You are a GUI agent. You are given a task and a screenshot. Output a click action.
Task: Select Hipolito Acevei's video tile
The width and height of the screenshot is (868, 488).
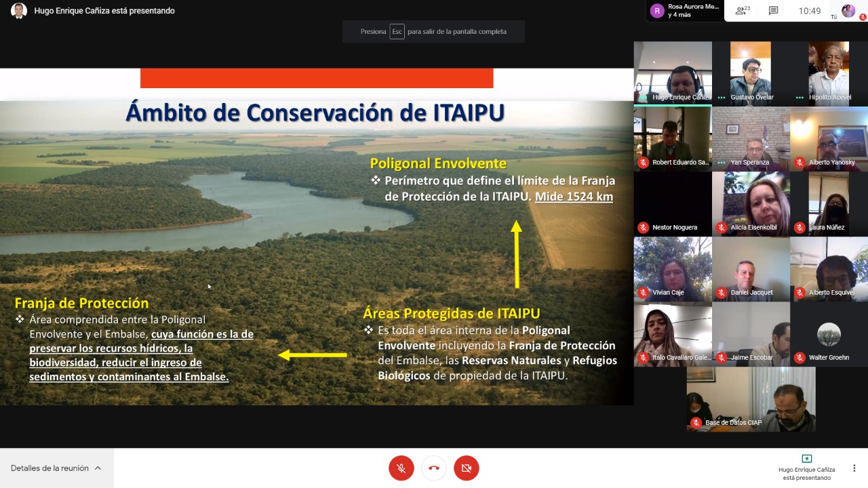(829, 74)
